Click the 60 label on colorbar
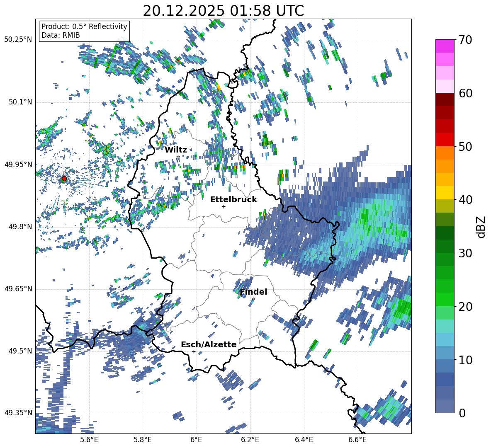Image resolution: width=491 pixels, height=448 pixels. pos(465,93)
